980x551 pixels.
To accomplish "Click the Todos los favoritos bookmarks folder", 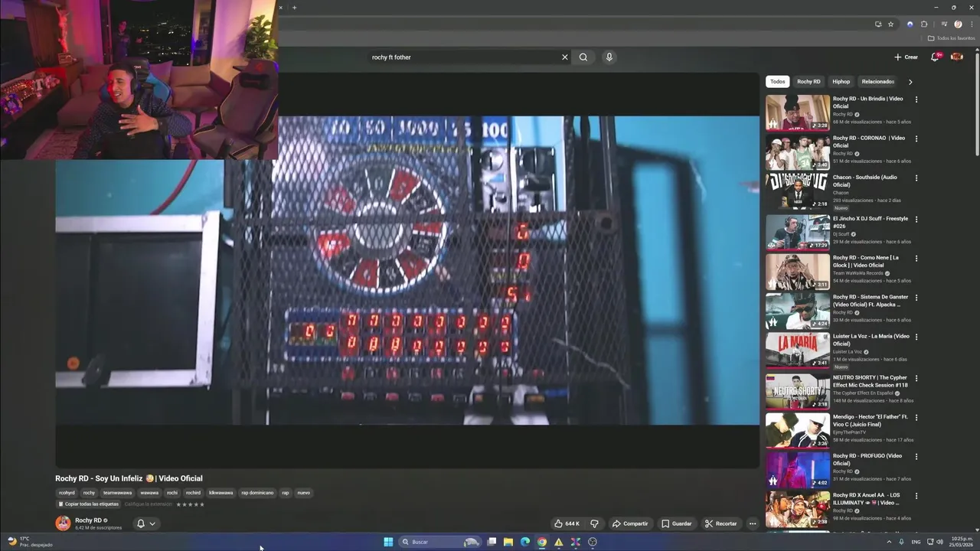I will [952, 37].
